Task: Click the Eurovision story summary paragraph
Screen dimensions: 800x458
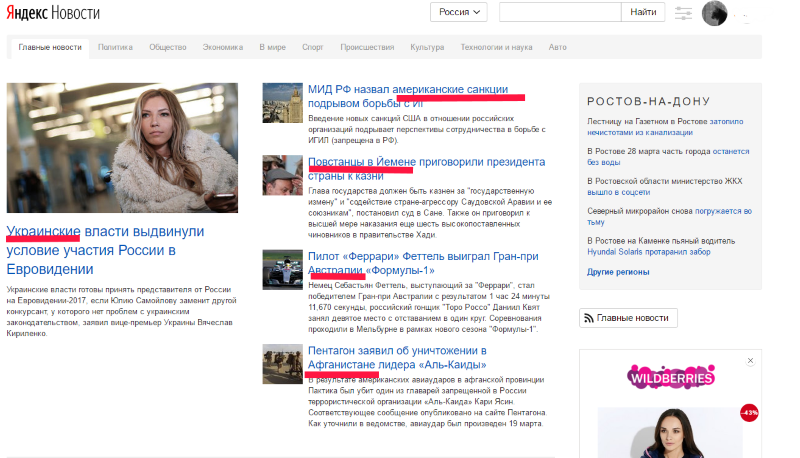Action: pyautogui.click(x=121, y=312)
